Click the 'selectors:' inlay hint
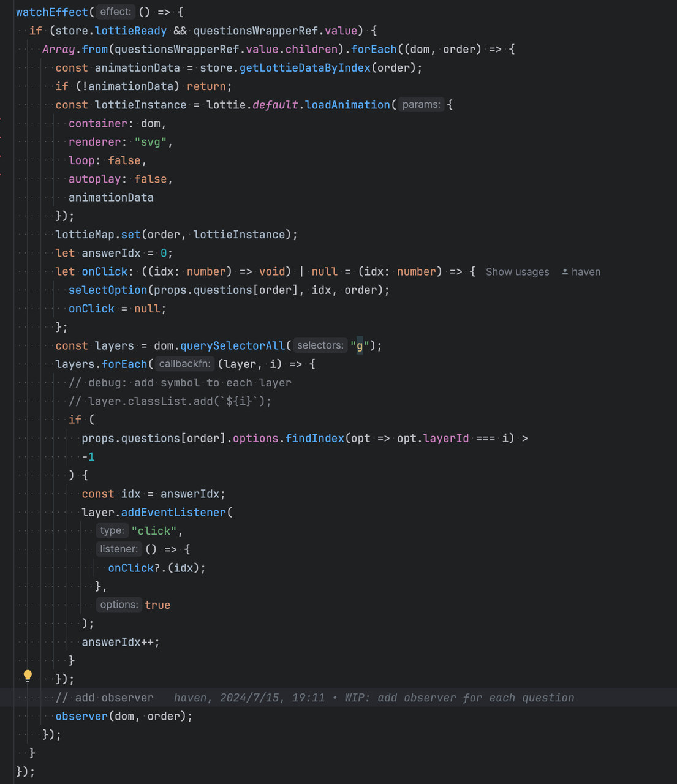Viewport: 677px width, 784px height. click(x=320, y=345)
